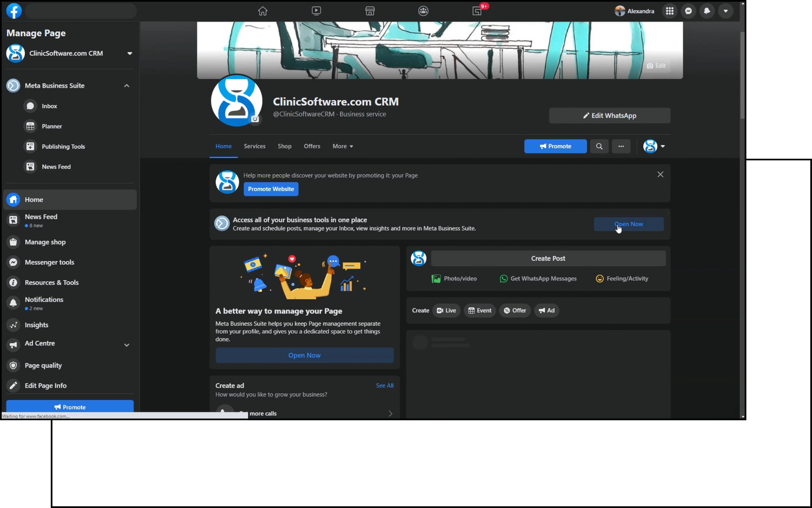This screenshot has height=508, width=812.
Task: Open the Watch video icon
Action: [316, 11]
